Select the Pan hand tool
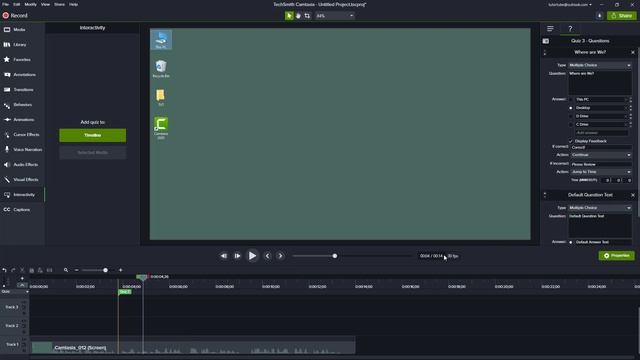Screen dimensions: 640x360 tap(298, 16)
